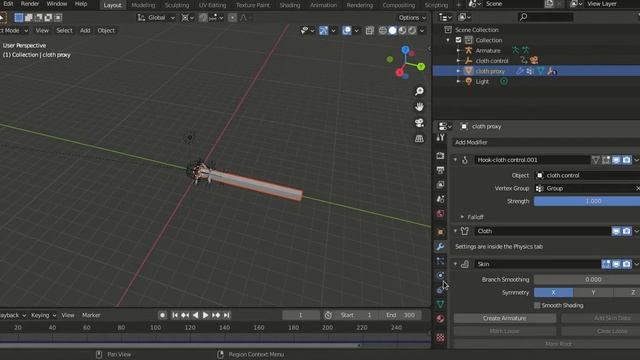Toggle Skin modifier edit mode display
This screenshot has width=640, height=360.
point(606,264)
